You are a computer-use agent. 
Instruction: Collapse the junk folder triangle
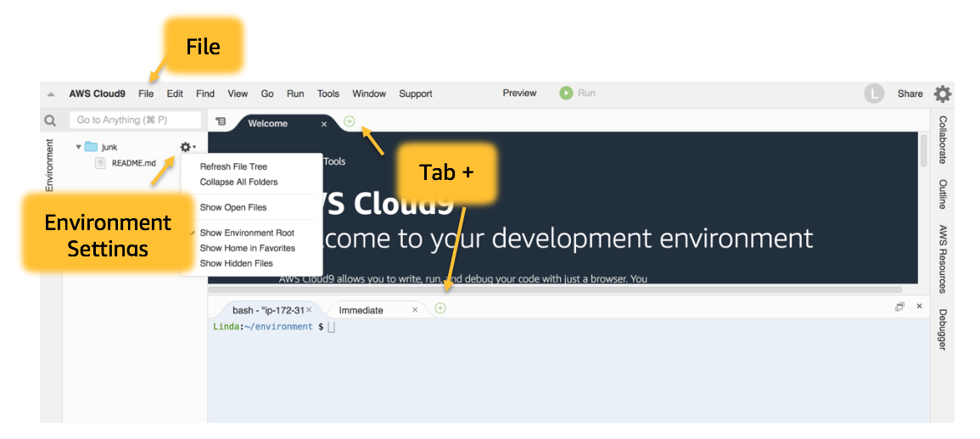click(x=79, y=147)
